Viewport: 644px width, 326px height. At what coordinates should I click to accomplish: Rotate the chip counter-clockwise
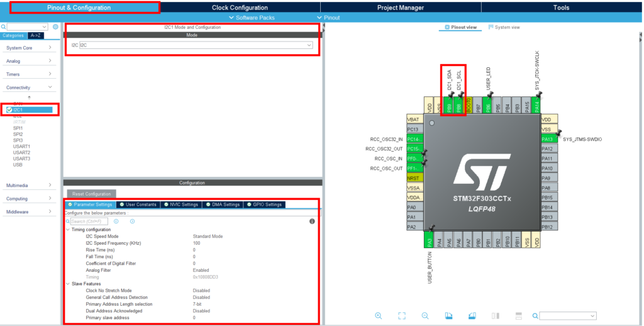(472, 316)
